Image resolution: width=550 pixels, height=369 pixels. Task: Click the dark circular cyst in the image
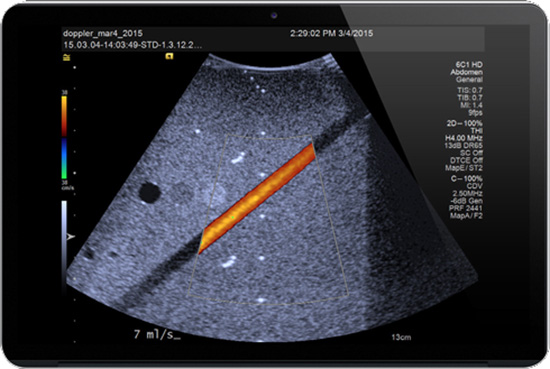(x=149, y=193)
